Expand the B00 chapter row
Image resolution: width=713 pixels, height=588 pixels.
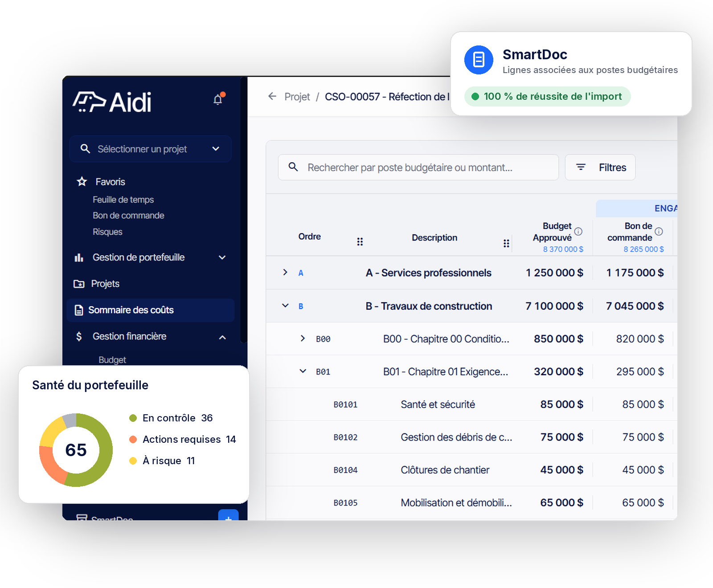(303, 338)
